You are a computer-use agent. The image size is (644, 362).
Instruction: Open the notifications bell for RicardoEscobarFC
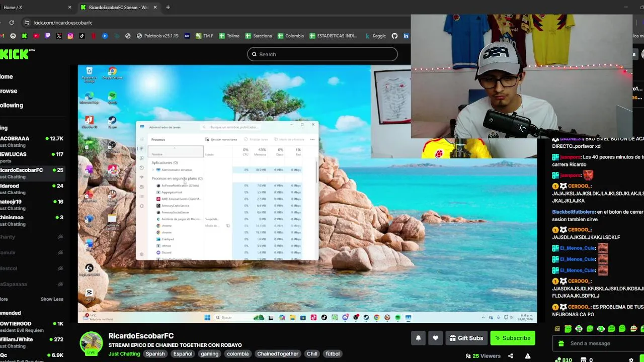coord(418,338)
